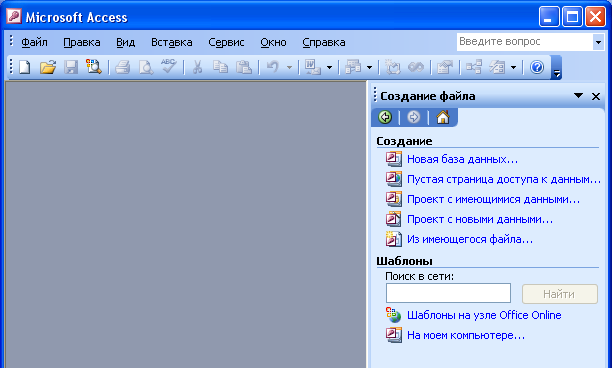Click the Access key icon in title bar

(x=14, y=17)
